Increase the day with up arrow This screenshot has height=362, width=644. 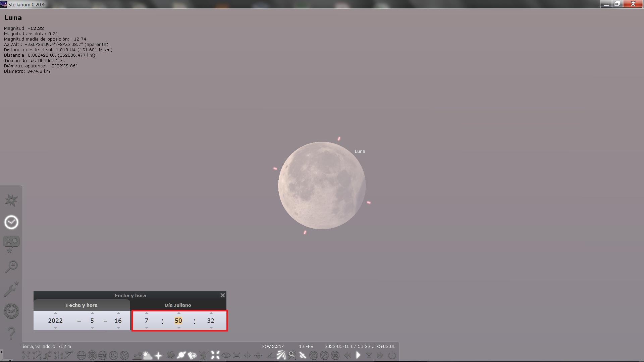(118, 313)
